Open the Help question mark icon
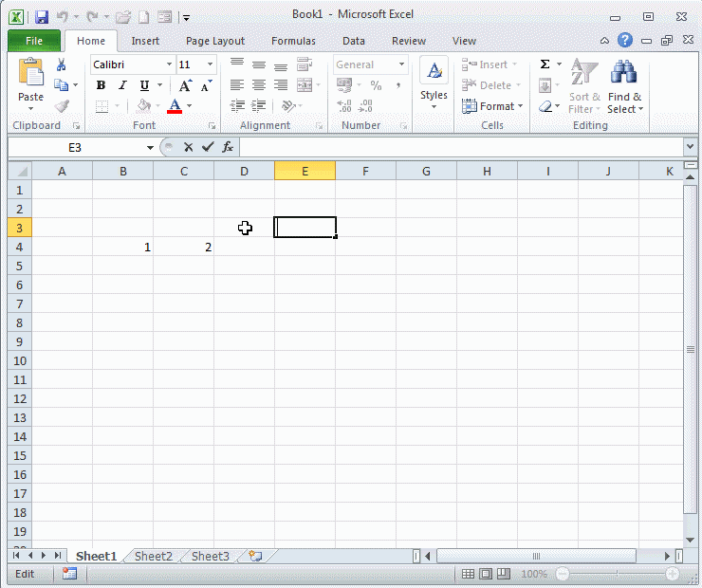 (625, 41)
